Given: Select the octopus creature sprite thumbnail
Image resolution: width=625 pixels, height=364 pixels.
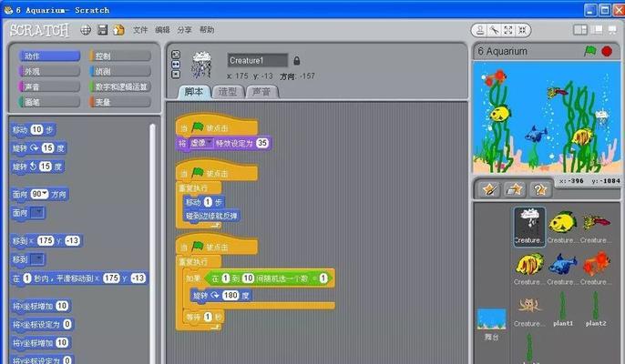Looking at the screenshot, I should pos(529,310).
